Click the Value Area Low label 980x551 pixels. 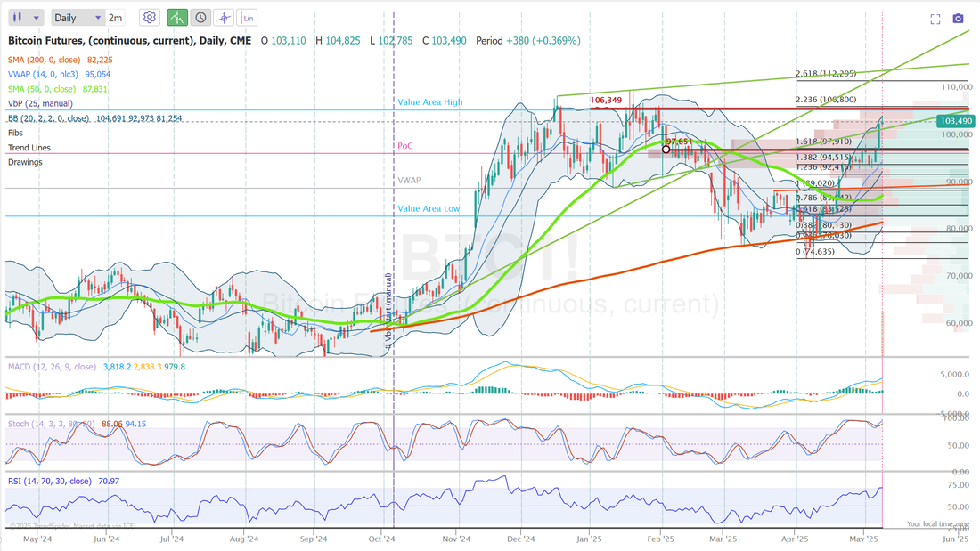pyautogui.click(x=429, y=208)
